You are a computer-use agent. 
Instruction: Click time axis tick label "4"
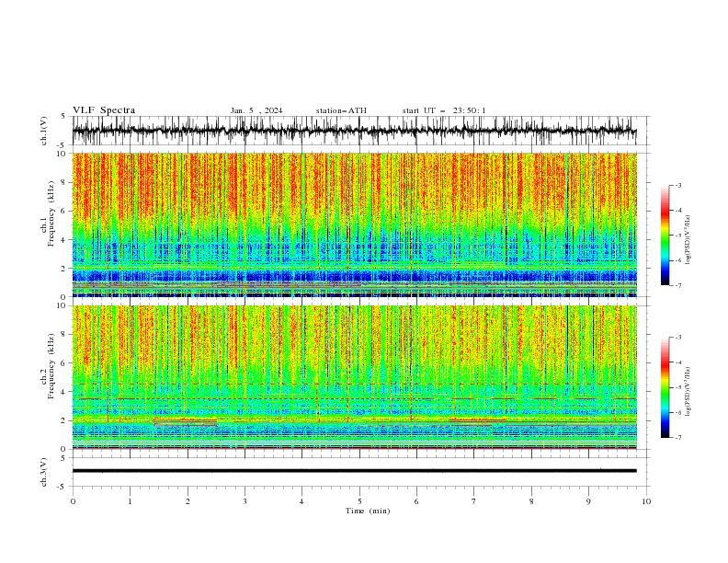pos(301,501)
